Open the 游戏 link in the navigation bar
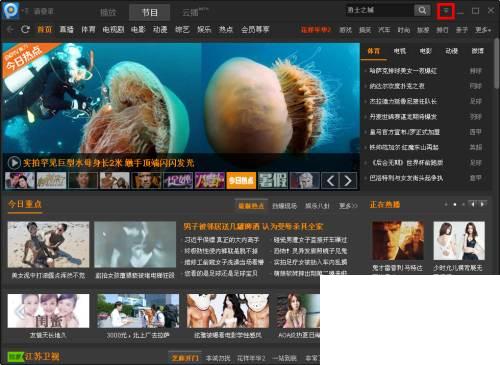The width and height of the screenshot is (500, 365). tap(346, 30)
